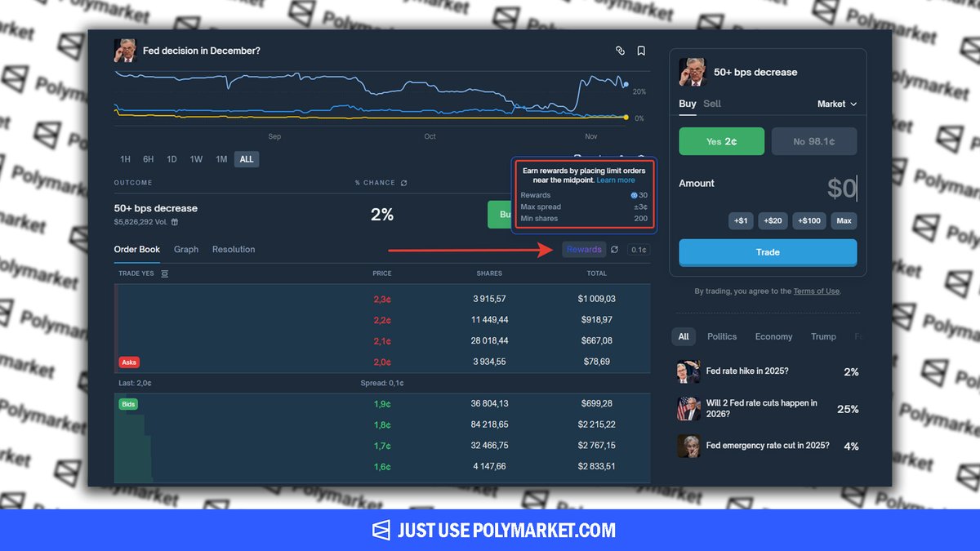Click the 1,8¢ bid price

(382, 425)
